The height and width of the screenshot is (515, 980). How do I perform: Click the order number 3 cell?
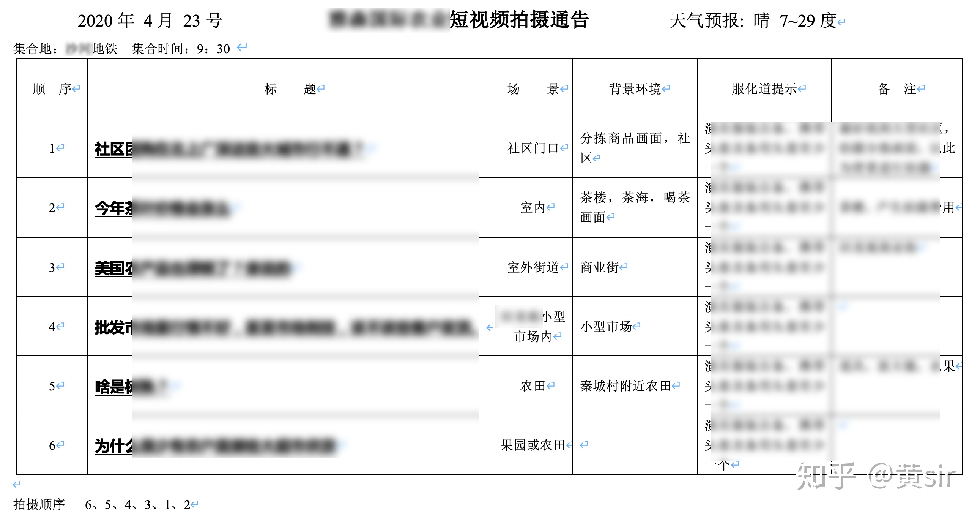coord(52,268)
